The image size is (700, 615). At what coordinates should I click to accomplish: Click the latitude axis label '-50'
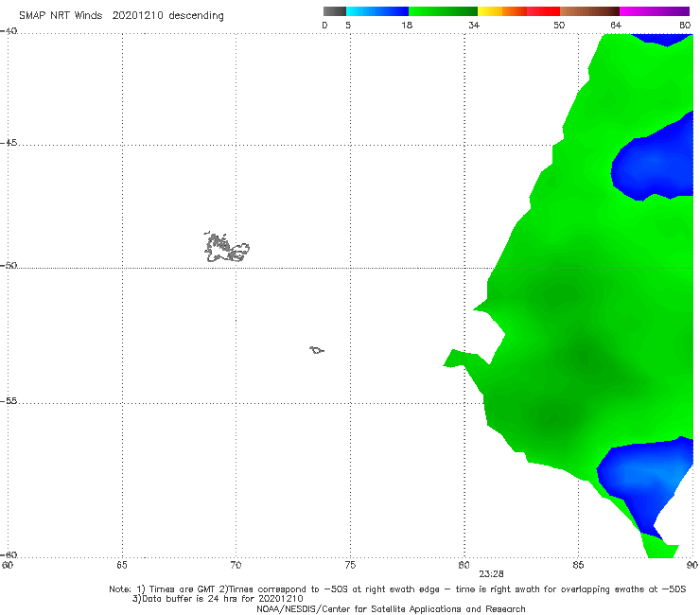[9, 265]
